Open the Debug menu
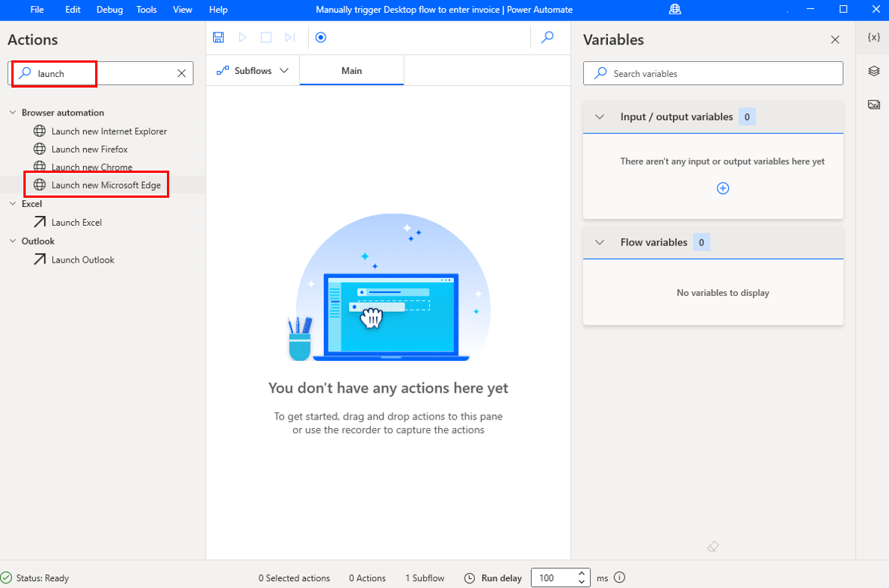Screen dimensions: 889x588 click(x=109, y=10)
